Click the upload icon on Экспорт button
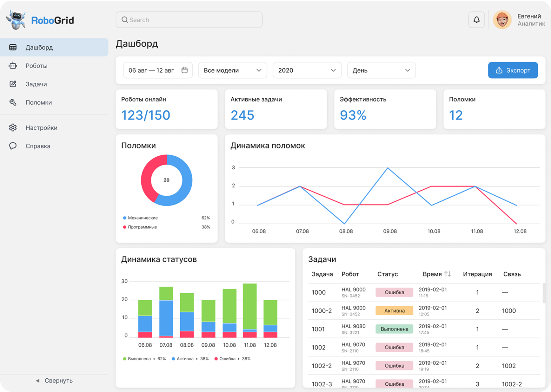The height and width of the screenshot is (392, 551). click(x=499, y=70)
